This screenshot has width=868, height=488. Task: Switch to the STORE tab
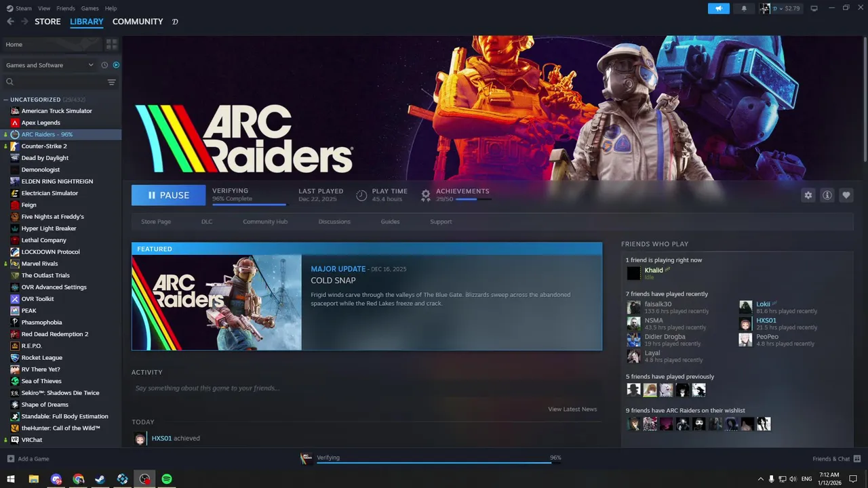click(47, 22)
